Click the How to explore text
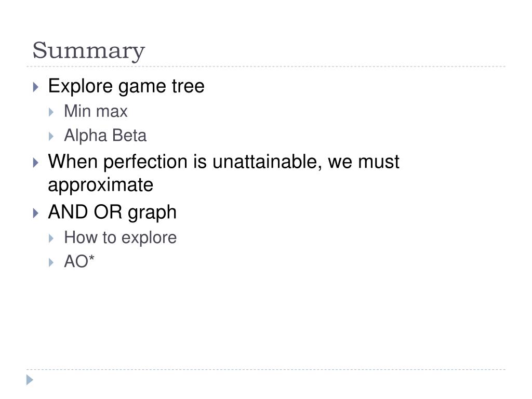532x399 pixels. point(121,237)
